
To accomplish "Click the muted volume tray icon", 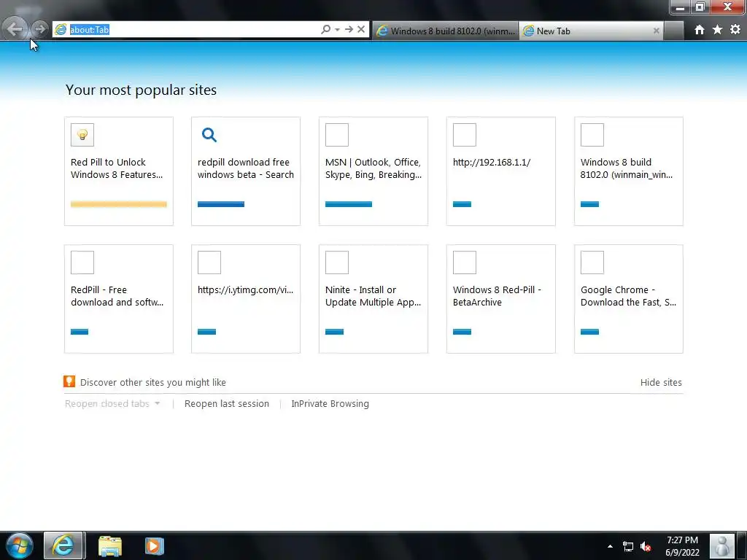I will pyautogui.click(x=646, y=547).
